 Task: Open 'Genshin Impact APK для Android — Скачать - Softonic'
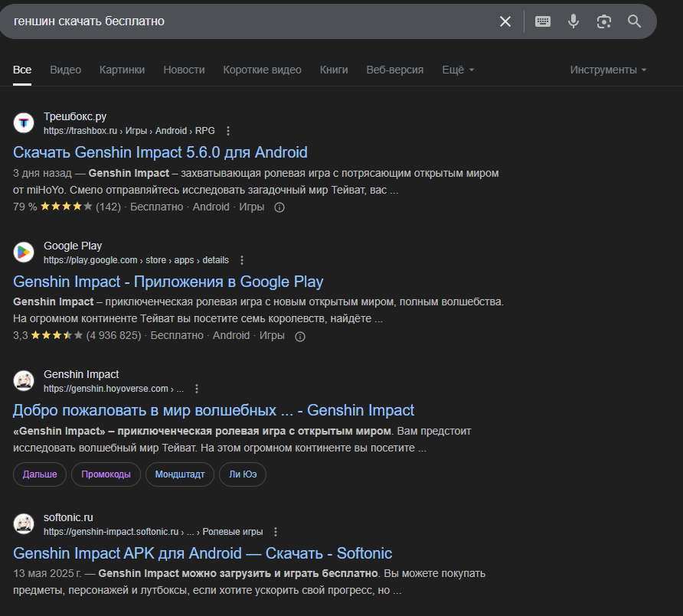click(203, 553)
